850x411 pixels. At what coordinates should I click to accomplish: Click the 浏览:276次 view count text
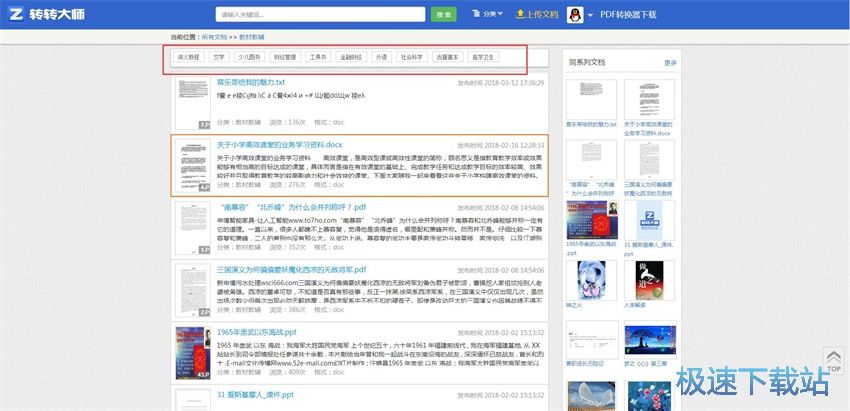tap(288, 185)
